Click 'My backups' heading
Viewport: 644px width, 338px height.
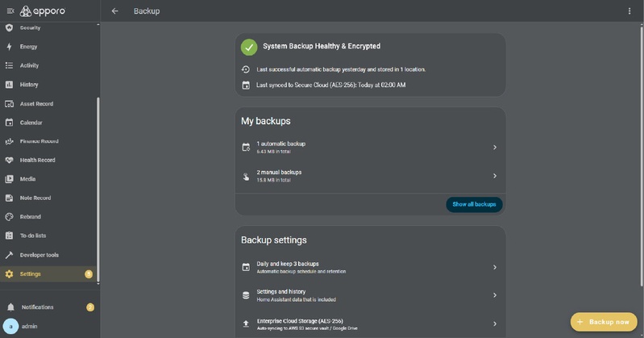pos(266,121)
